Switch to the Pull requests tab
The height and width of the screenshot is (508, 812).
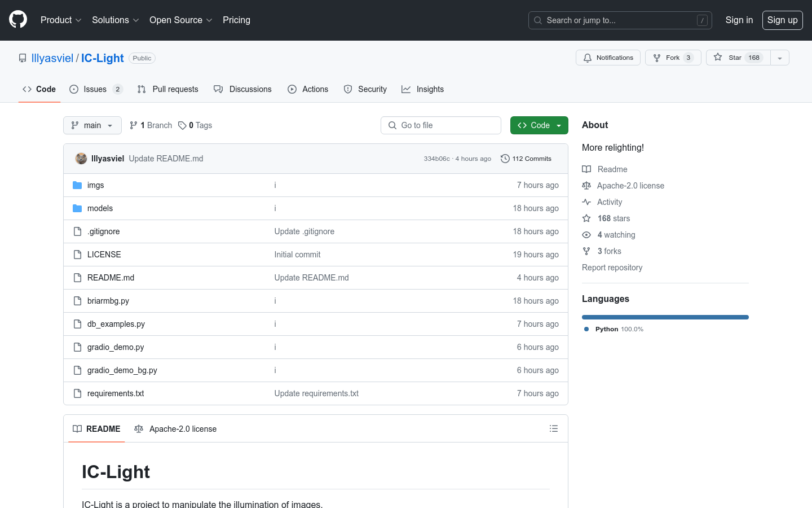point(167,89)
